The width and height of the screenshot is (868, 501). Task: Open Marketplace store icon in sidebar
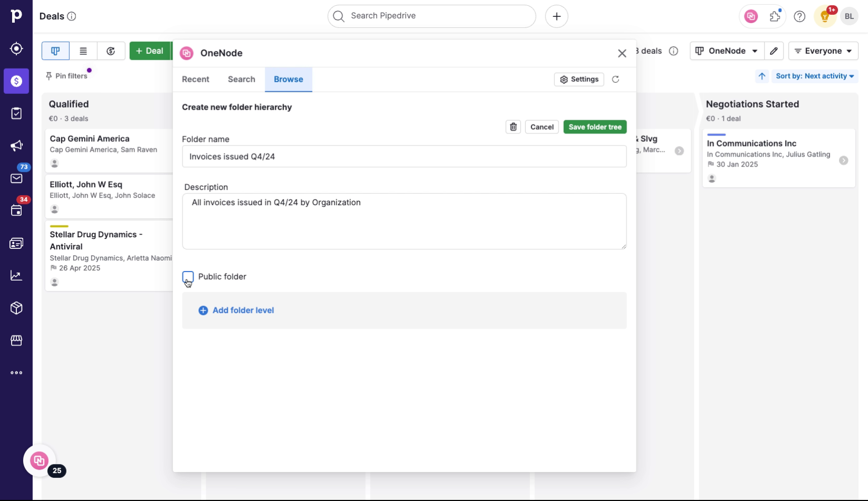coord(16,341)
